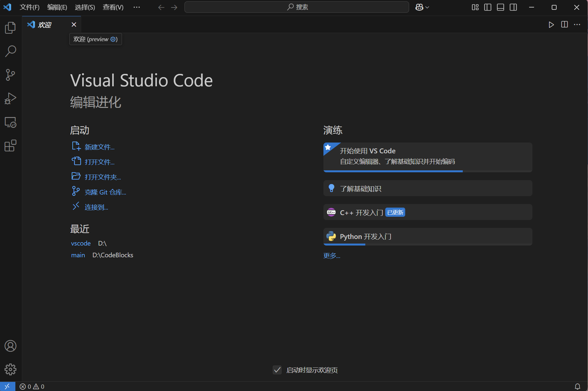Open recent folder vscode
This screenshot has width=588, height=391.
coord(81,243)
